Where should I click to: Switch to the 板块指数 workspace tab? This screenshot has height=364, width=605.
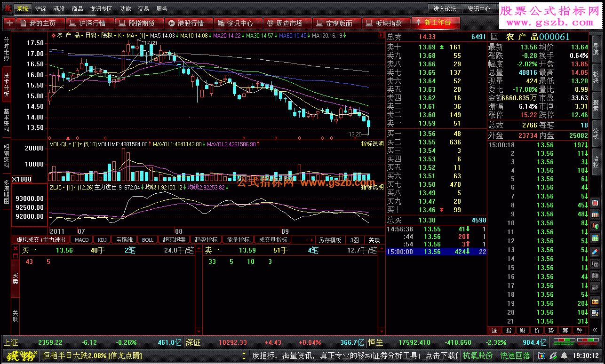coord(386,23)
